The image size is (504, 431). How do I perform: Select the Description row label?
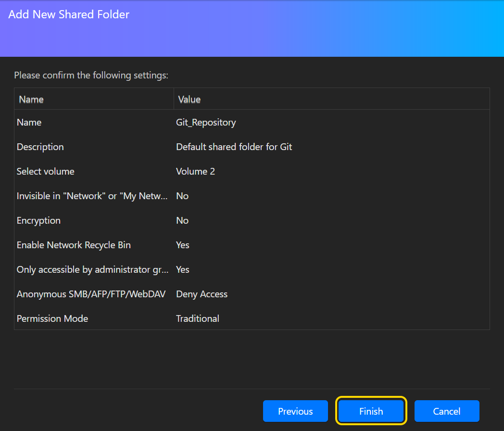point(40,147)
